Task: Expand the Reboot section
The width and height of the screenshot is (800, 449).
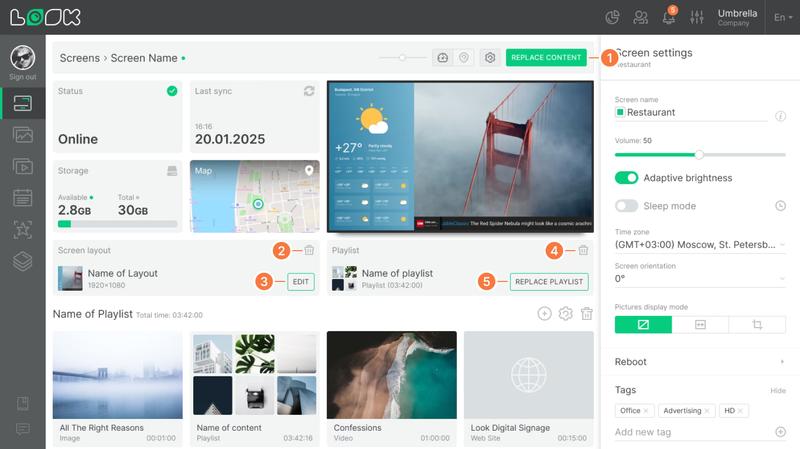Action: click(x=700, y=362)
